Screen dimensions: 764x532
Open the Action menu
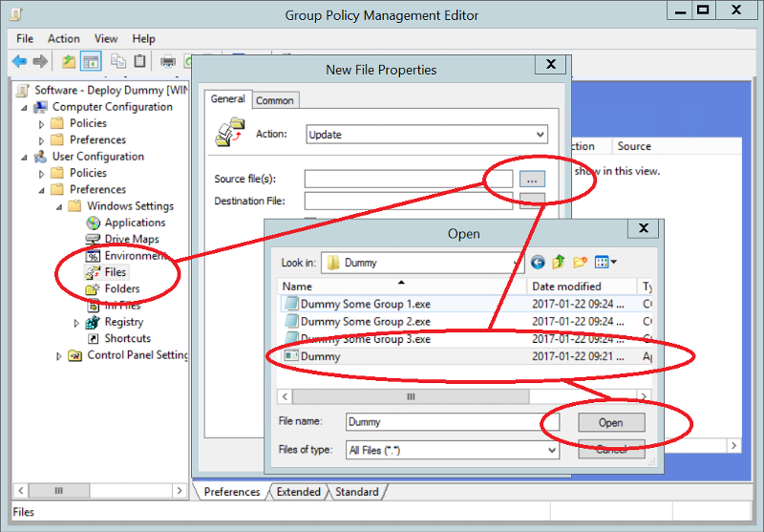pos(63,38)
